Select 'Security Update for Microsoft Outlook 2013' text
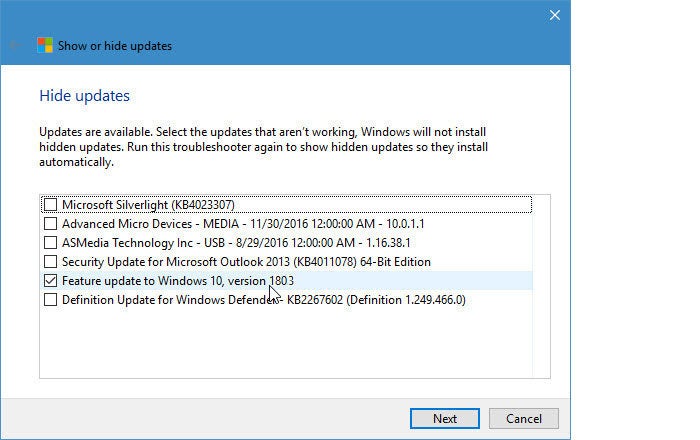This screenshot has height=440, width=700. coord(246,262)
